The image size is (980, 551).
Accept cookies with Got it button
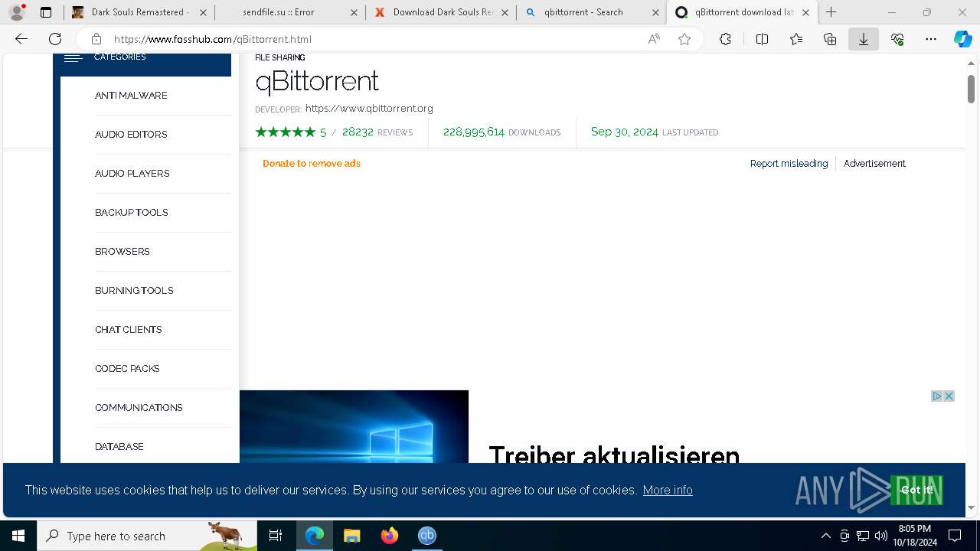[x=916, y=491]
